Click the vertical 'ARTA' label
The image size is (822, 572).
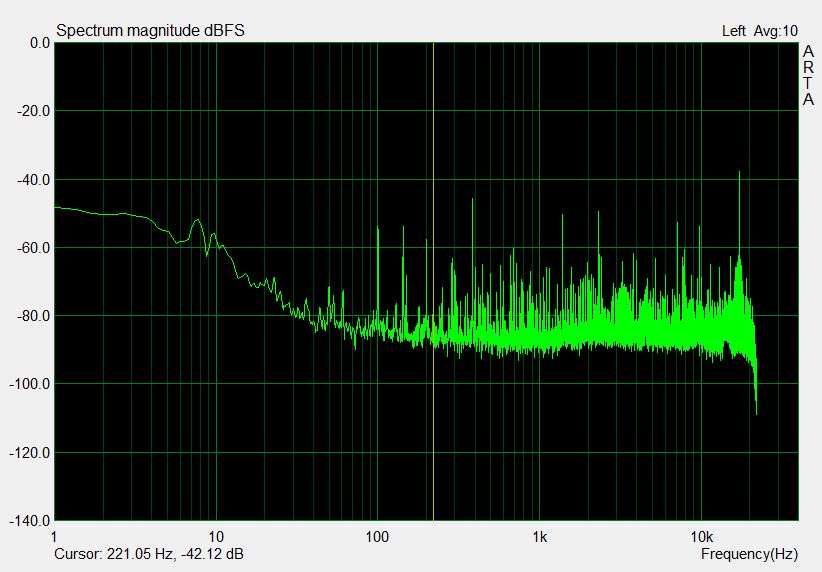point(808,75)
